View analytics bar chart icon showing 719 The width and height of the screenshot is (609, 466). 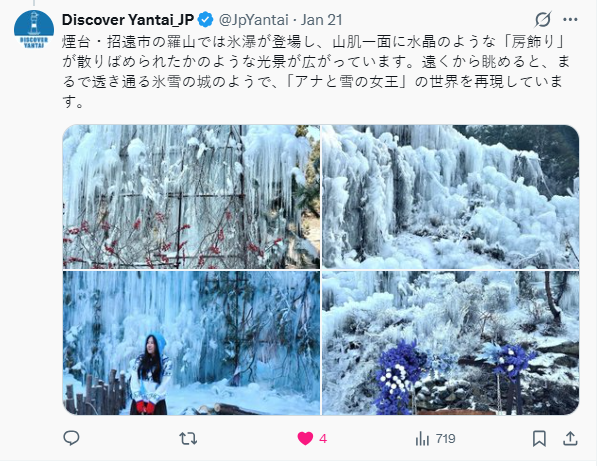pos(422,439)
